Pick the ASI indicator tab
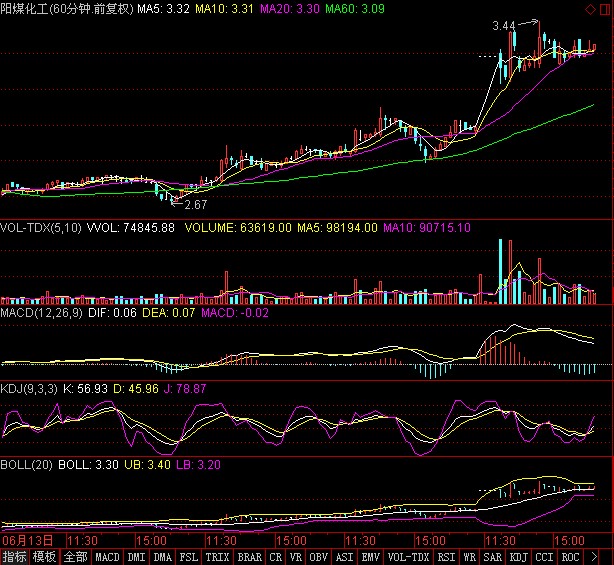The width and height of the screenshot is (614, 565). click(x=345, y=557)
